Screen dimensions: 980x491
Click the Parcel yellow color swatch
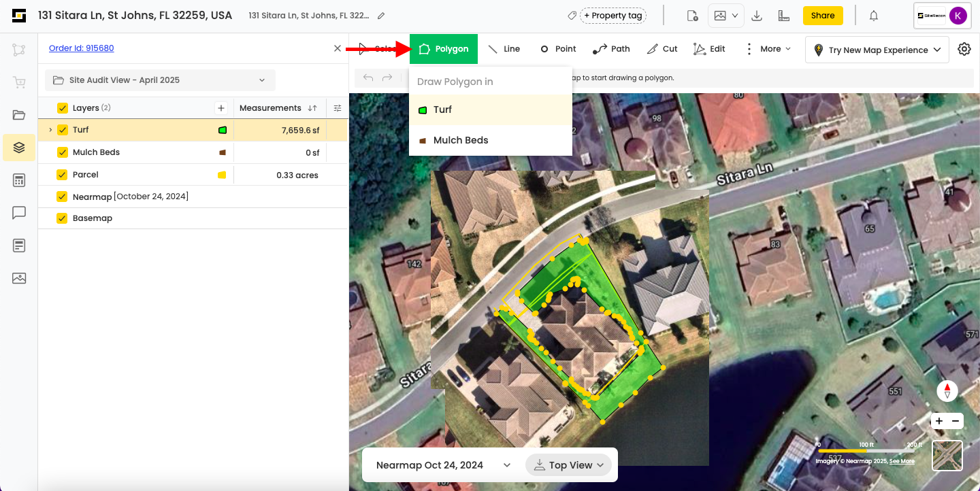click(x=222, y=175)
